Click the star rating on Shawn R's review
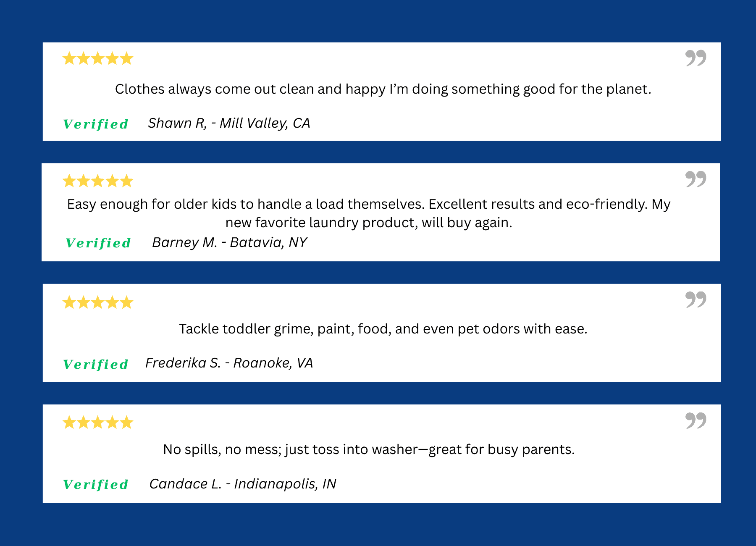This screenshot has height=546, width=756. click(x=98, y=58)
